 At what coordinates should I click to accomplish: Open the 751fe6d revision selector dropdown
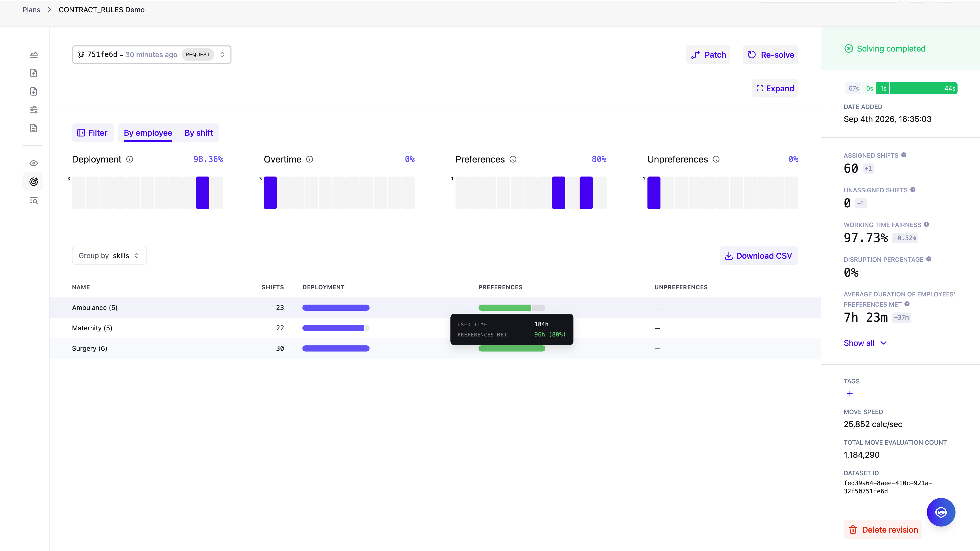(x=151, y=54)
